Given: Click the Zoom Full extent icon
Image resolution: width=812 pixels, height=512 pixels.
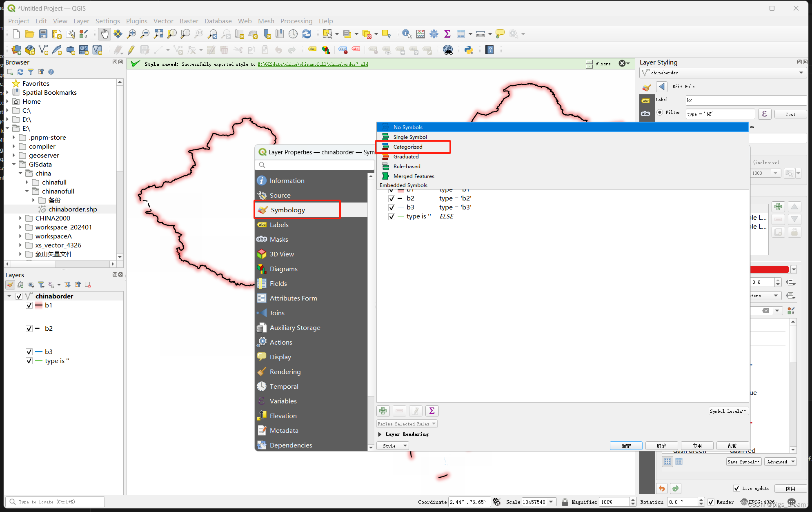Looking at the screenshot, I should point(158,34).
